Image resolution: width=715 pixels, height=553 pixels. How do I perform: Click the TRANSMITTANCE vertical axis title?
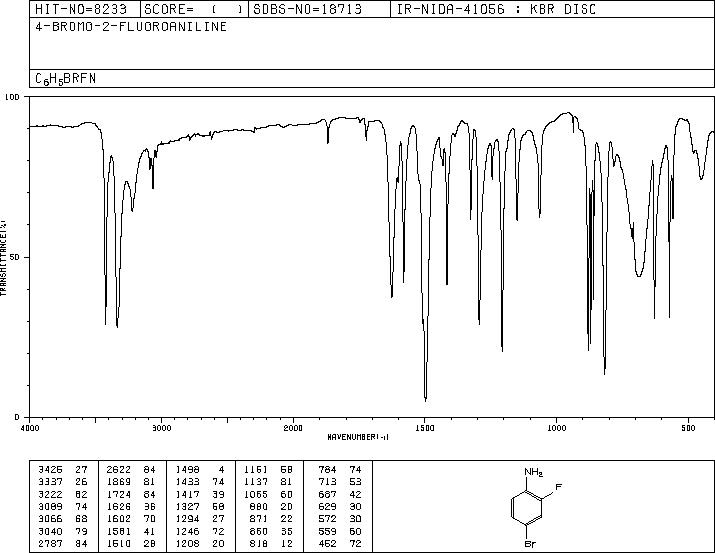coord(3,257)
